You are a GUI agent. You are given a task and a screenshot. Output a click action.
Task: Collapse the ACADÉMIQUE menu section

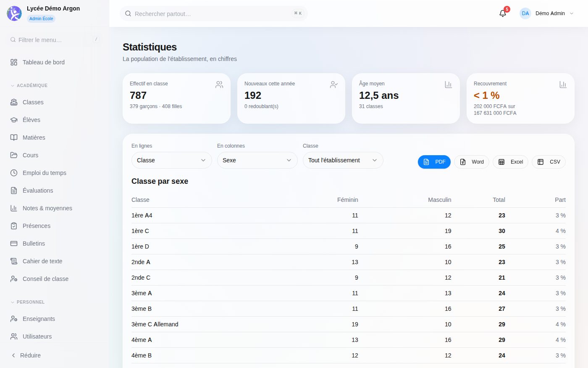click(29, 85)
